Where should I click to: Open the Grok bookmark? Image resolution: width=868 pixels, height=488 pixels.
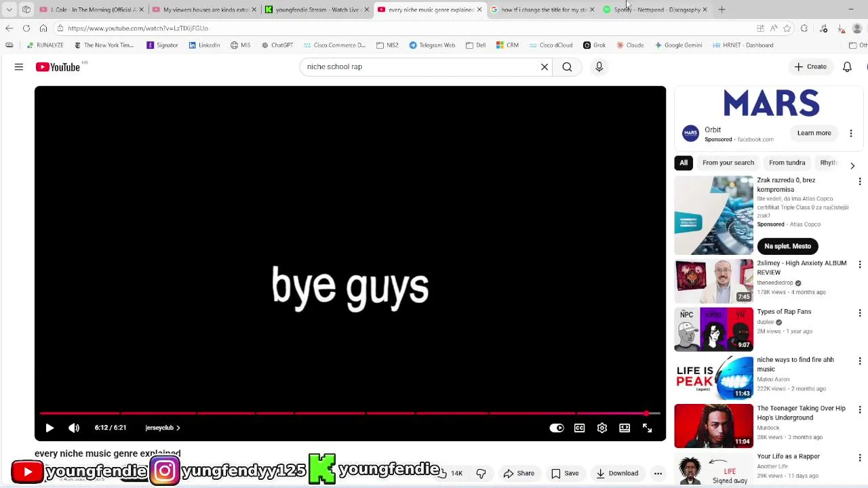(594, 45)
